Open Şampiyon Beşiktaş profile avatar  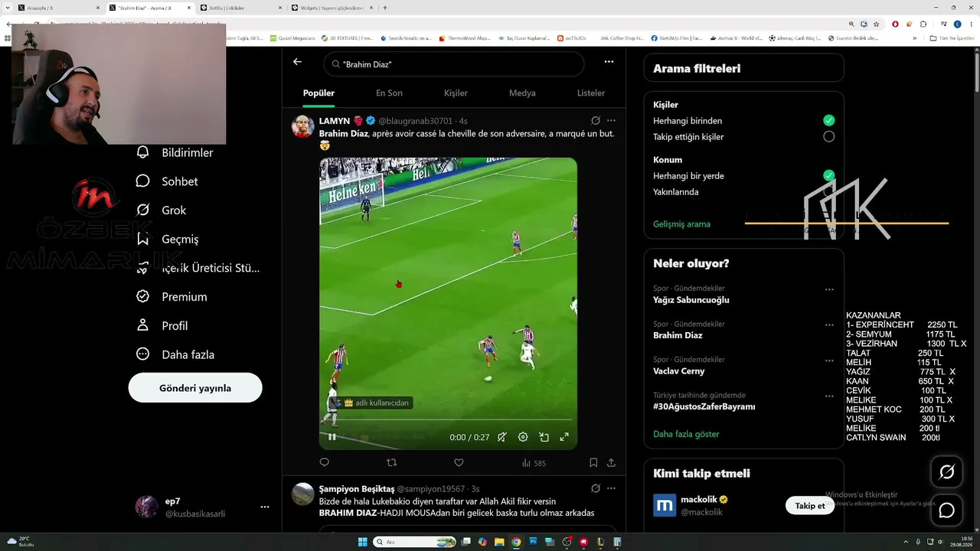click(303, 494)
